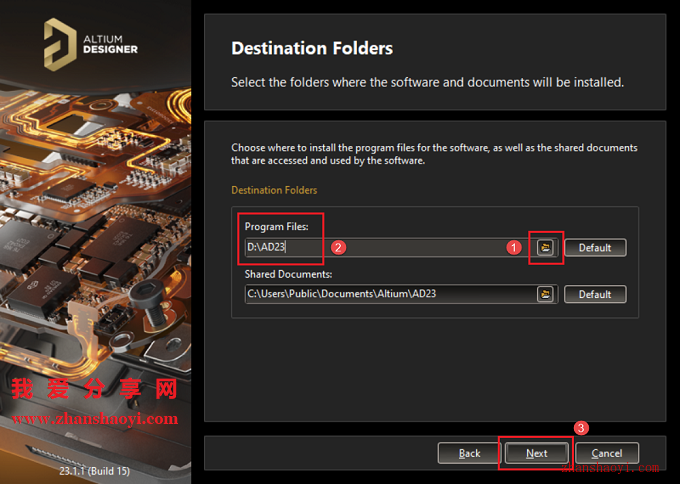Proceed with the Next button
The height and width of the screenshot is (484, 680).
pyautogui.click(x=536, y=453)
